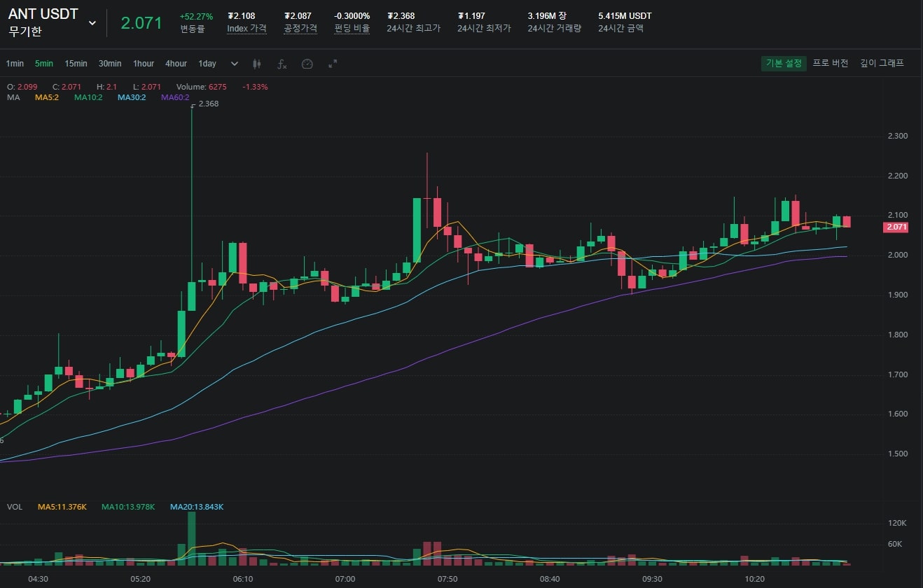Image resolution: width=923 pixels, height=588 pixels.
Task: Switch to 프로 버전 view
Action: pos(831,63)
